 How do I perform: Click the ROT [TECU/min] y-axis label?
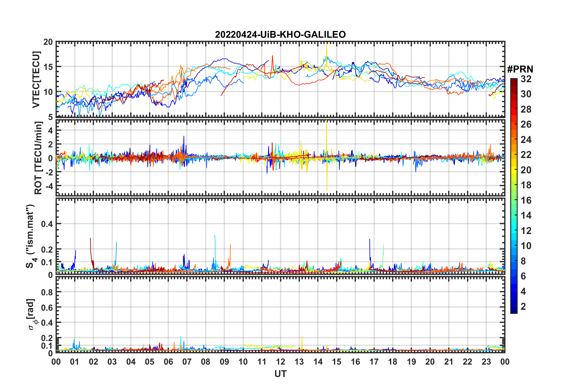[x=38, y=158]
